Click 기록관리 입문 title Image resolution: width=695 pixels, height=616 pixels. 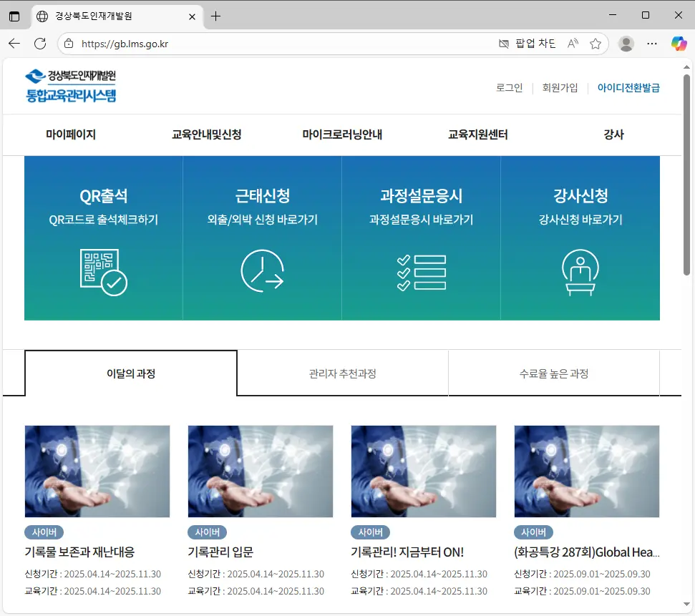220,552
